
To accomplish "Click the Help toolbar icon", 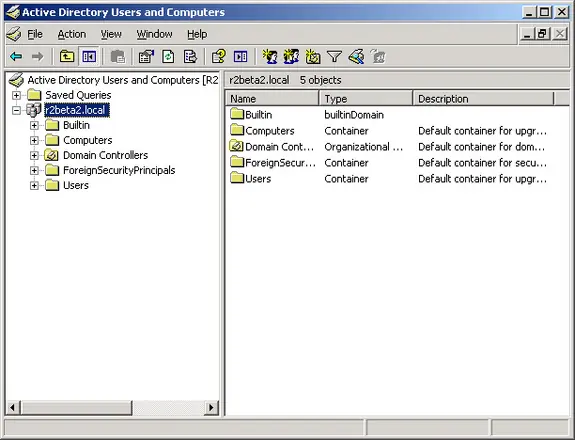I will click(x=219, y=56).
